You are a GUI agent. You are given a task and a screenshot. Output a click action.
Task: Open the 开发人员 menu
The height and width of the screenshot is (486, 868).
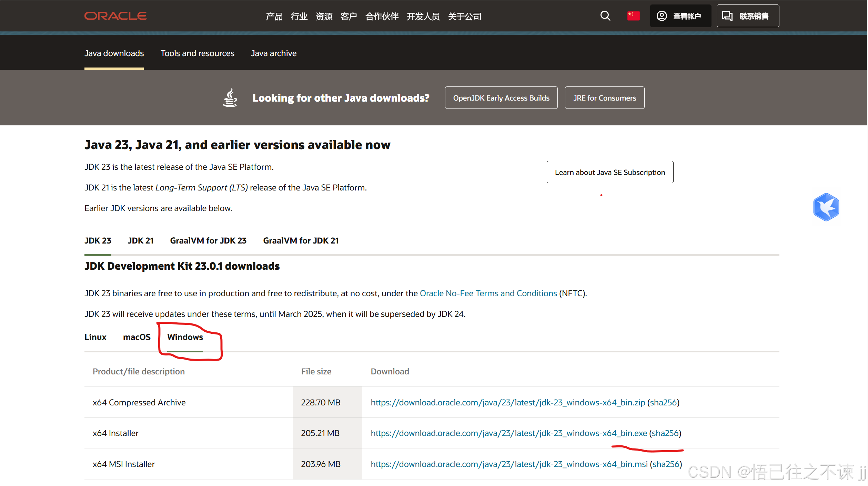point(423,16)
